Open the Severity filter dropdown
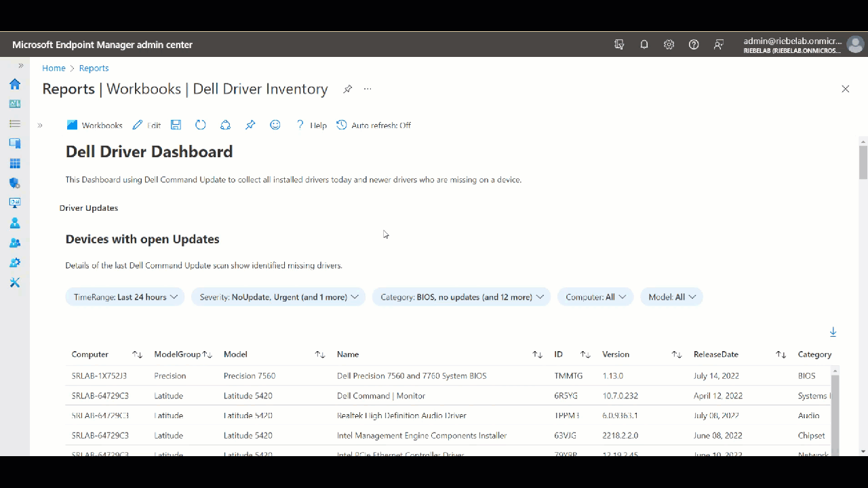 (x=278, y=297)
